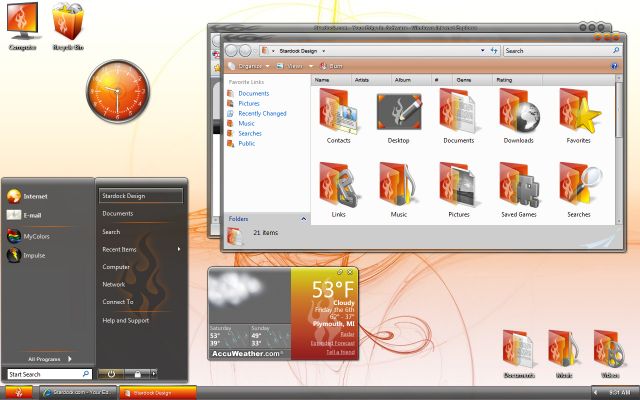Close the weather gadget

click(x=350, y=272)
